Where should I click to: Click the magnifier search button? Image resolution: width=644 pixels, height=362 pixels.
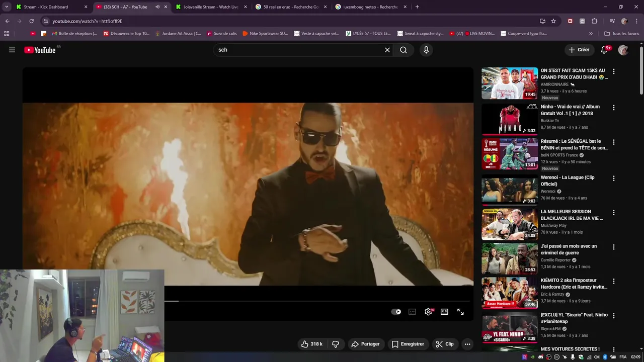coord(404,50)
